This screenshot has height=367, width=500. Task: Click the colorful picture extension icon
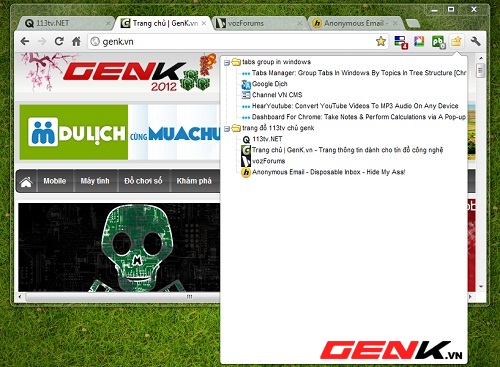tap(419, 41)
